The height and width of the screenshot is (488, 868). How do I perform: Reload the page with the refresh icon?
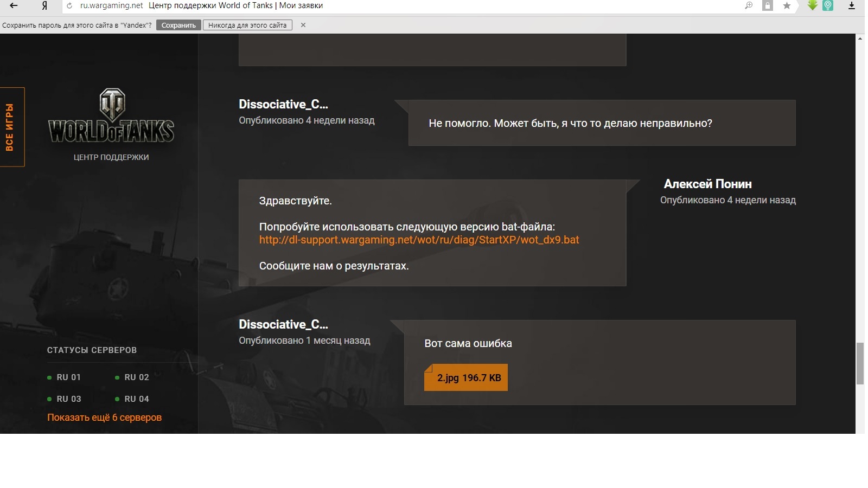click(x=69, y=5)
